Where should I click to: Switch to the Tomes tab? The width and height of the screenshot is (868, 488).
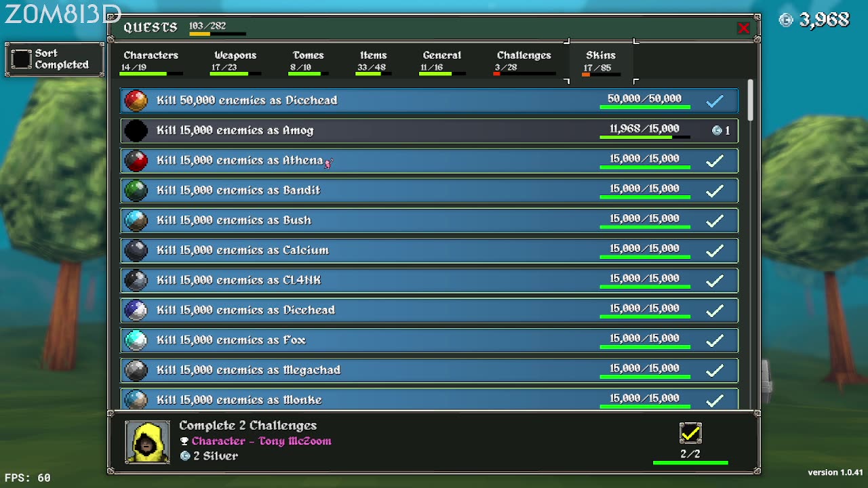click(308, 61)
